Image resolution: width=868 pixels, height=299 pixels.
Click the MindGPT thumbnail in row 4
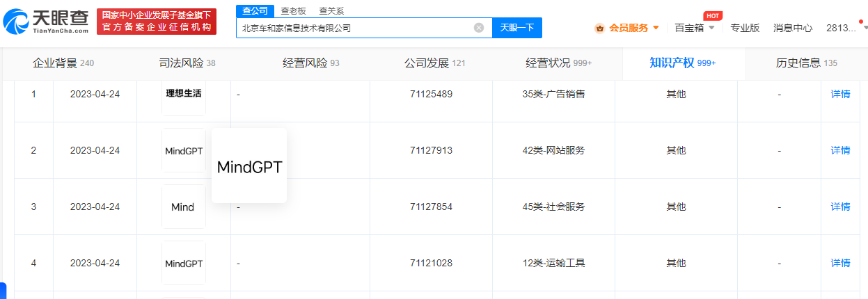(184, 263)
